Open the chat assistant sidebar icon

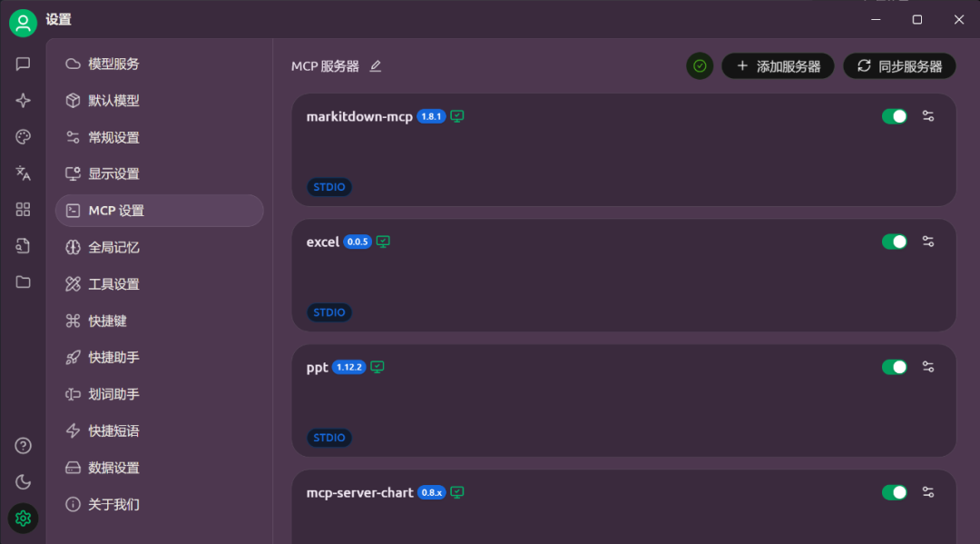pos(23,64)
